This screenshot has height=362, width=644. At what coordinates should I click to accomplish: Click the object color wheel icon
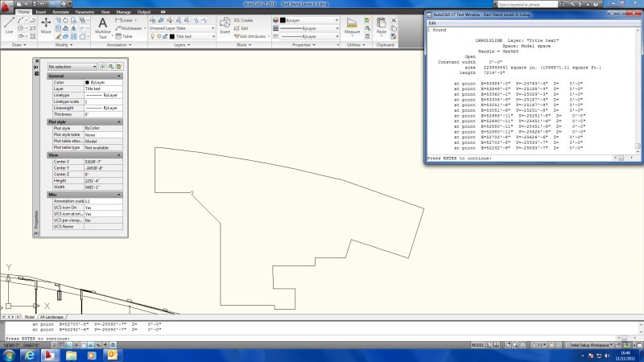tap(275, 20)
